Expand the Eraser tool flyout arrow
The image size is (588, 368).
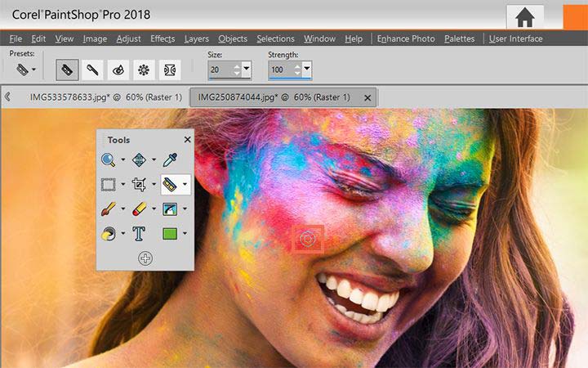(x=154, y=209)
